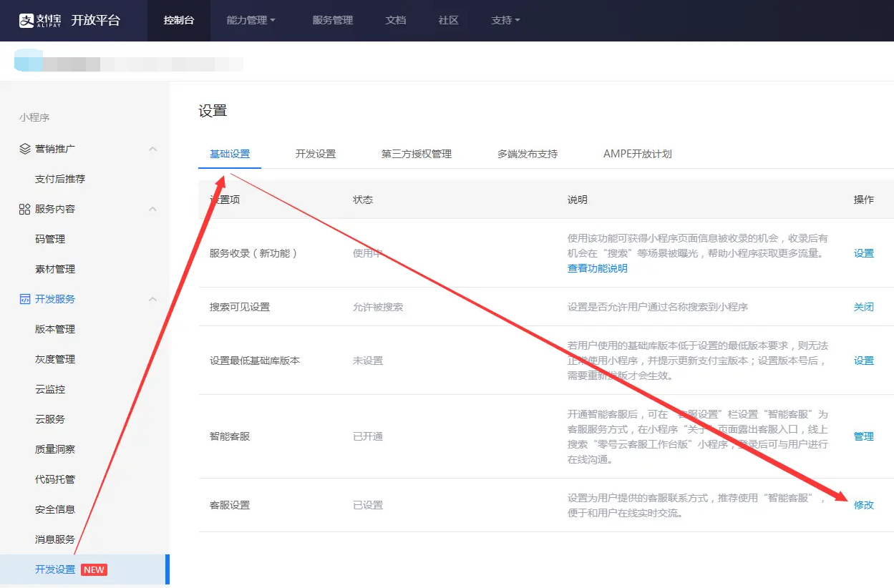Open the AMPE开放计划 tab
This screenshot has width=894, height=588.
point(638,154)
